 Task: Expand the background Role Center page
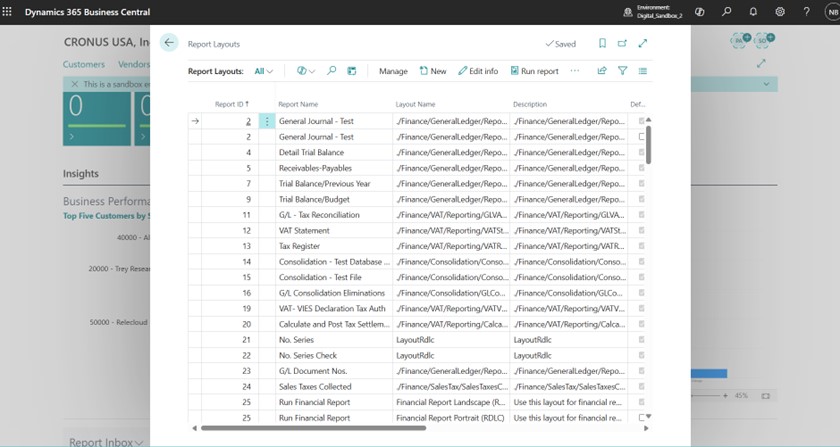pyautogui.click(x=761, y=63)
